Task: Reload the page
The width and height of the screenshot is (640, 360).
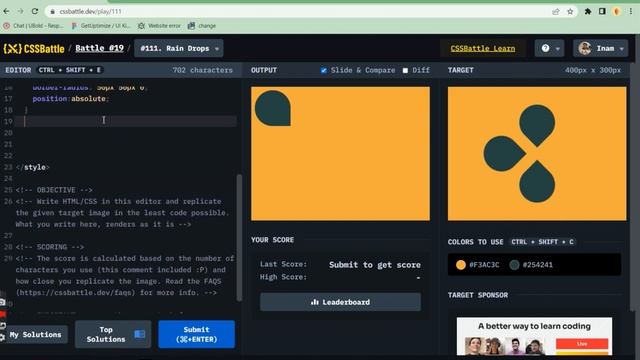Action: coord(35,11)
